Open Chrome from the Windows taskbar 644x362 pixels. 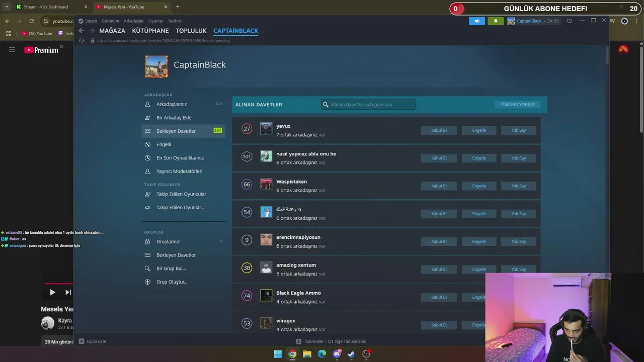click(292, 354)
